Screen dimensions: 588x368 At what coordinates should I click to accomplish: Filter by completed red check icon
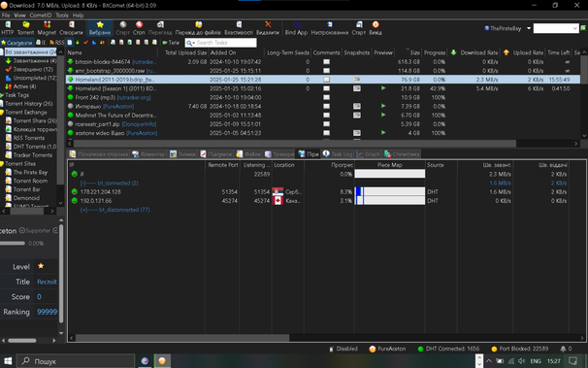tap(86, 43)
